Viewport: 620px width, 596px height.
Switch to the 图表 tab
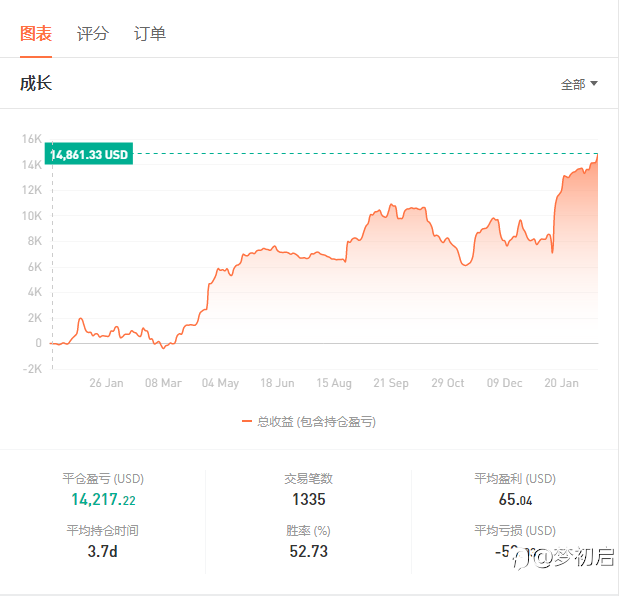36,34
